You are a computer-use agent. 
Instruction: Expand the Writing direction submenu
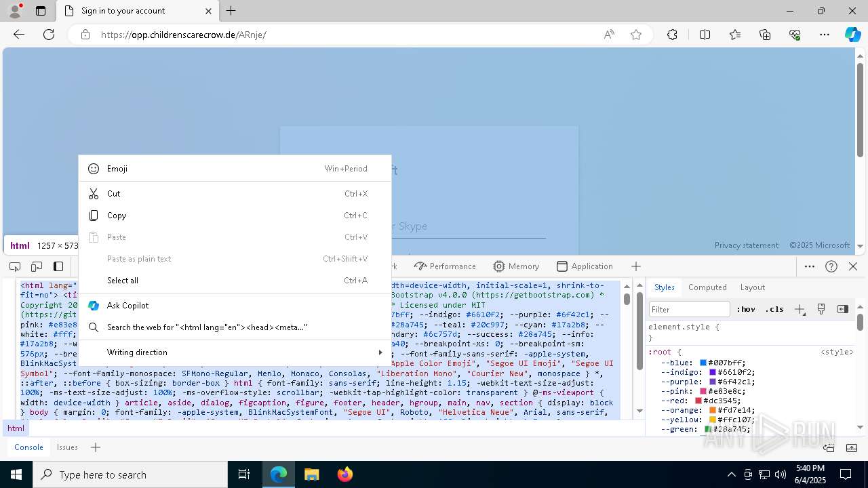[235, 352]
